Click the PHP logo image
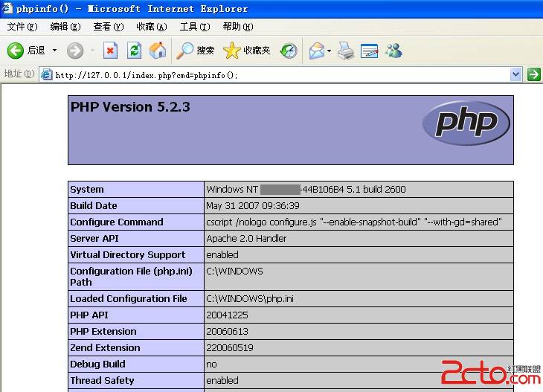 (466, 123)
